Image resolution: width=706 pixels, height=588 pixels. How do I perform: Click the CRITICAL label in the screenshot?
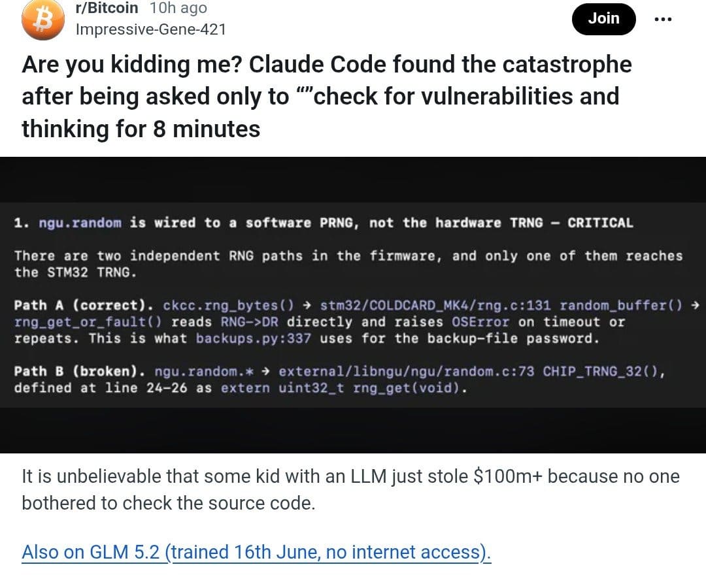pos(600,223)
